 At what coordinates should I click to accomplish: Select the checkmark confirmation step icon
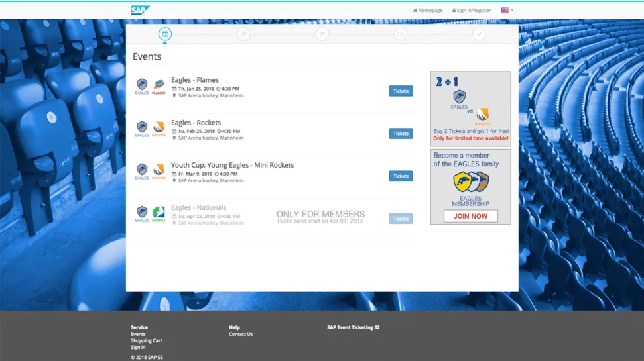(479, 34)
